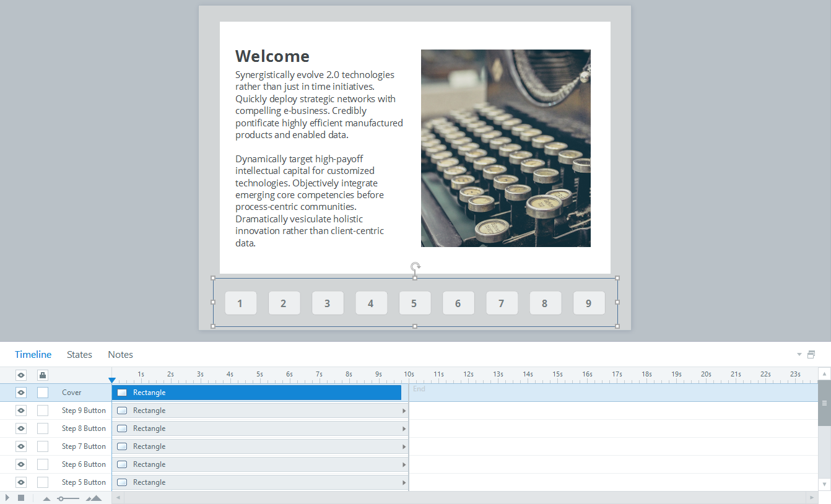The height and width of the screenshot is (504, 831).
Task: Expand the arrow at end of Step 5 Button bar
Action: point(404,482)
